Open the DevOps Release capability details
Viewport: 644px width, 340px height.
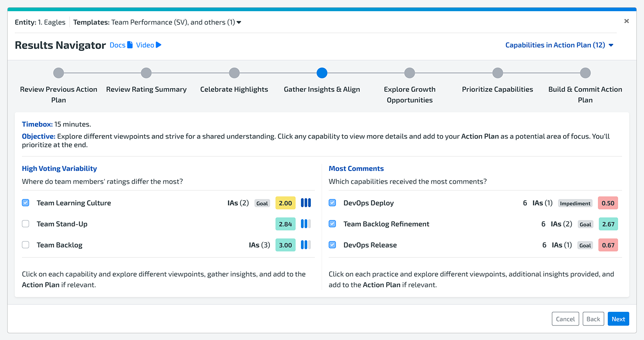click(370, 245)
